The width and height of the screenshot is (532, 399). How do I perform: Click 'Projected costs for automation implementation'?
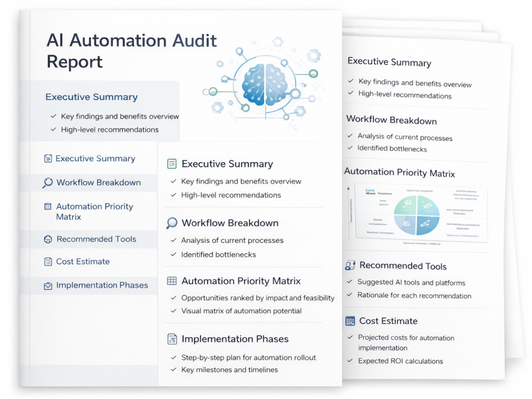406,343
